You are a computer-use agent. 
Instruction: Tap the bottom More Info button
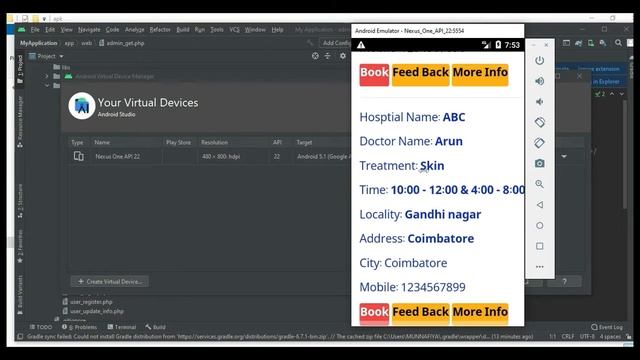click(x=480, y=313)
